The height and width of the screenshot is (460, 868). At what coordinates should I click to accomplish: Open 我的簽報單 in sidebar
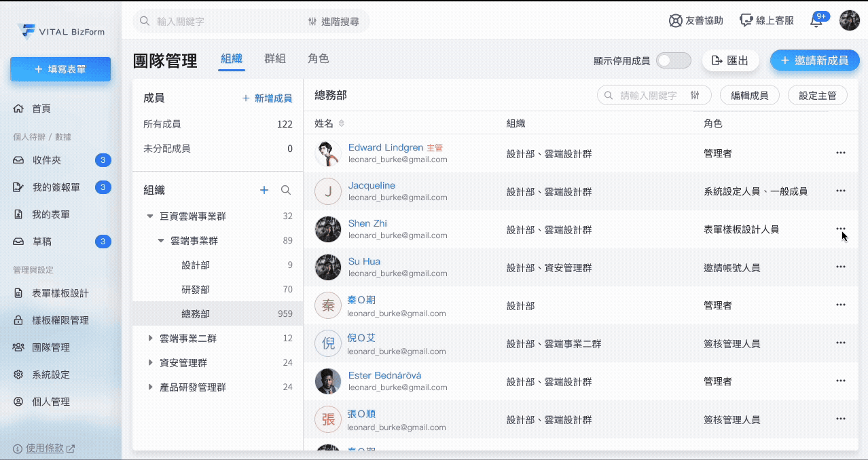click(x=60, y=187)
